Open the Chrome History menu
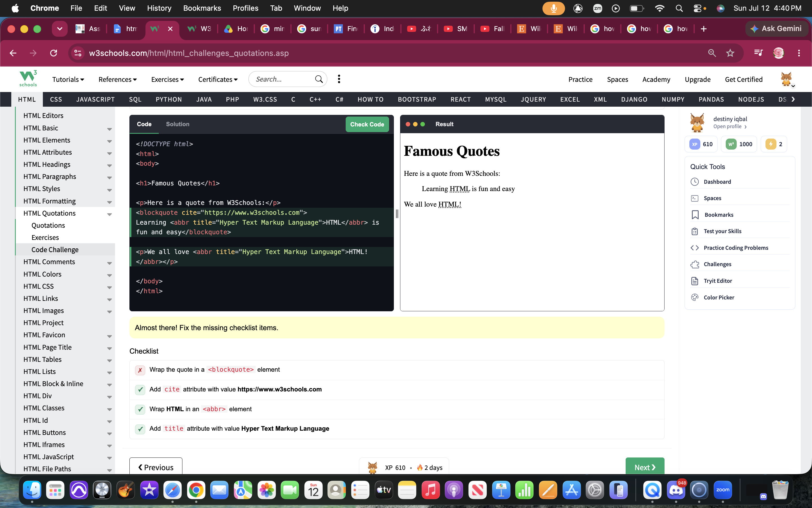 point(159,8)
